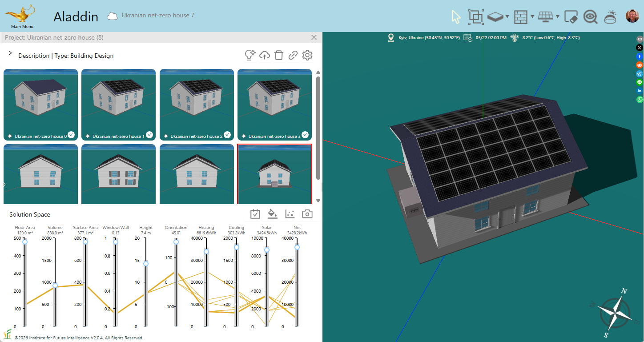Toggle checkmark on Ukranian net-zero house 3
Image resolution: width=644 pixels, height=342 pixels.
(x=305, y=135)
